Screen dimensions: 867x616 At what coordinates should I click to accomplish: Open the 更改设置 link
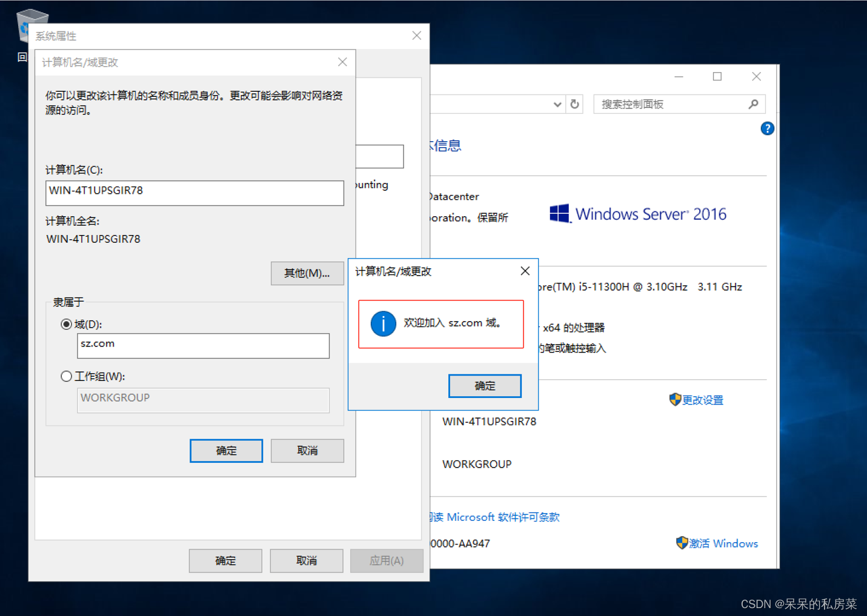coord(703,400)
